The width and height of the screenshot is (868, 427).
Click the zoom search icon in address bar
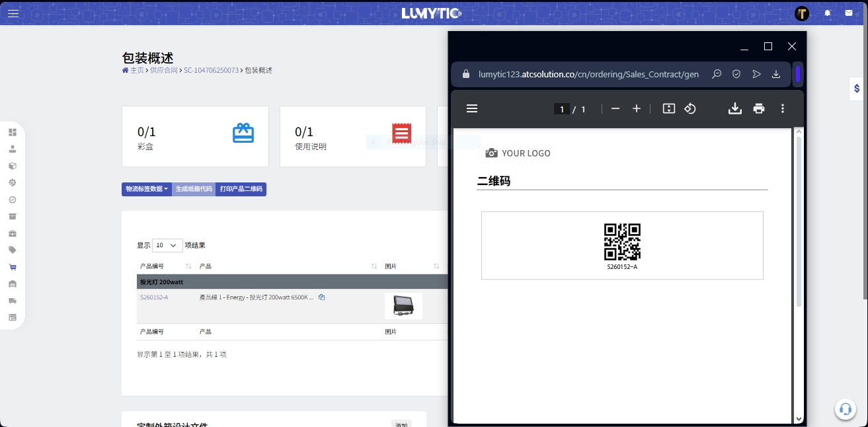(x=717, y=74)
